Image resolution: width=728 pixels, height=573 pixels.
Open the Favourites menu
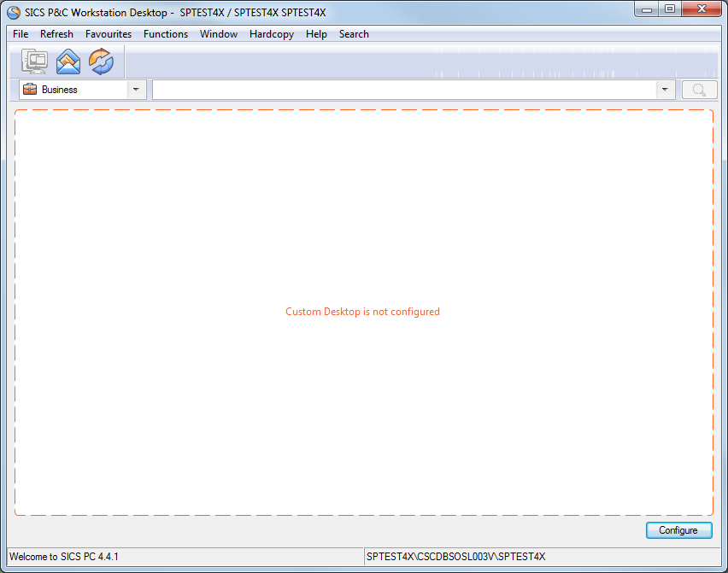(x=109, y=34)
